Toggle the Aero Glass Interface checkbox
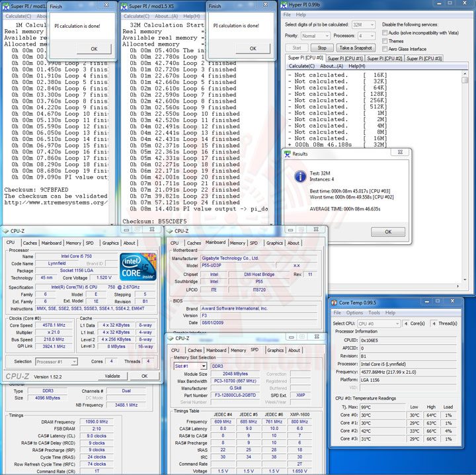476x475 pixels. pyautogui.click(x=385, y=49)
